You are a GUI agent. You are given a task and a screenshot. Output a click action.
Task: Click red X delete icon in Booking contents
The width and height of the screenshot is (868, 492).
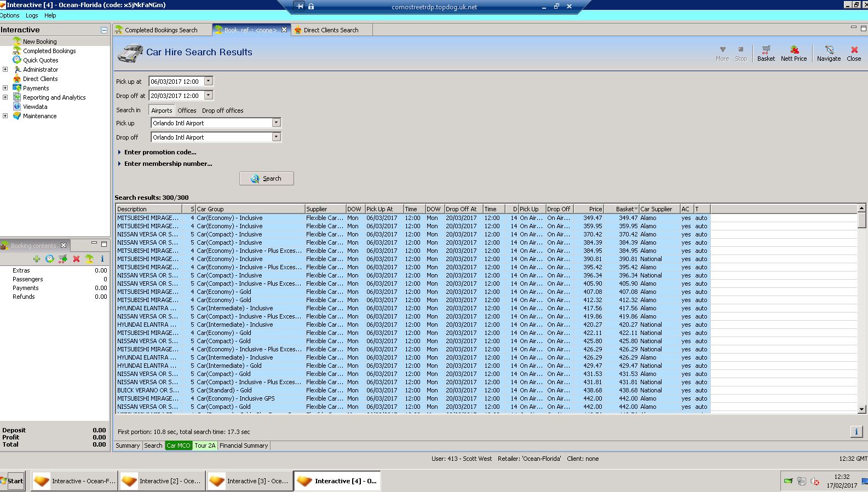pos(76,259)
